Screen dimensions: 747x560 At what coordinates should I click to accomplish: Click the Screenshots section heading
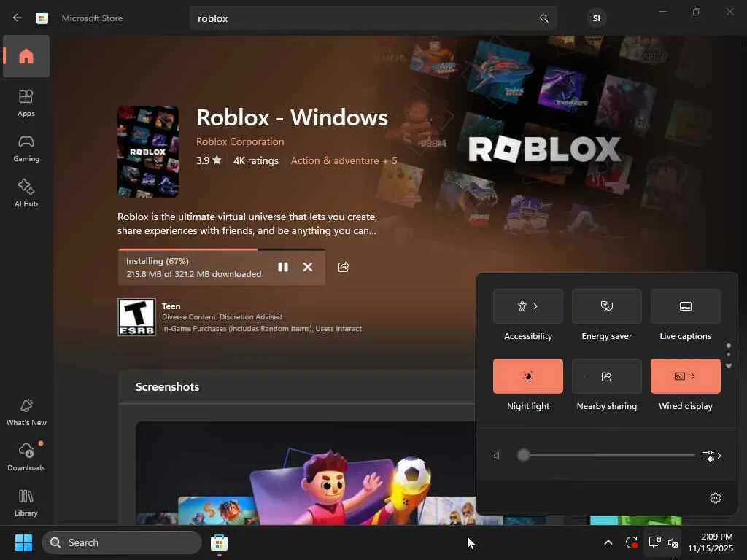point(168,386)
